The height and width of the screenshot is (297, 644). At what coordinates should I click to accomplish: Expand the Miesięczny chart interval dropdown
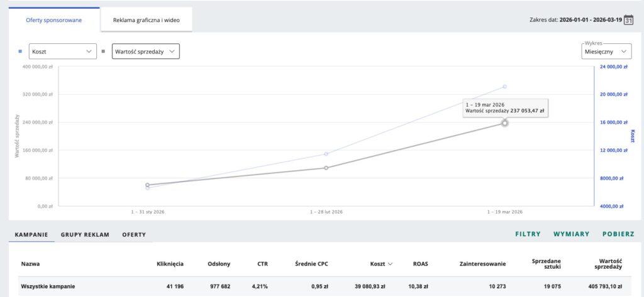606,51
